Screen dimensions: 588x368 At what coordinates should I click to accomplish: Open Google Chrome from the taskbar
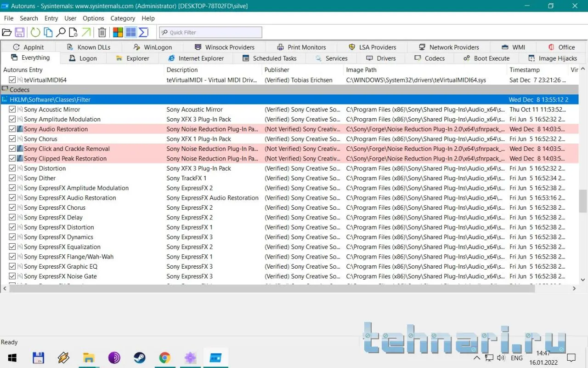click(165, 357)
